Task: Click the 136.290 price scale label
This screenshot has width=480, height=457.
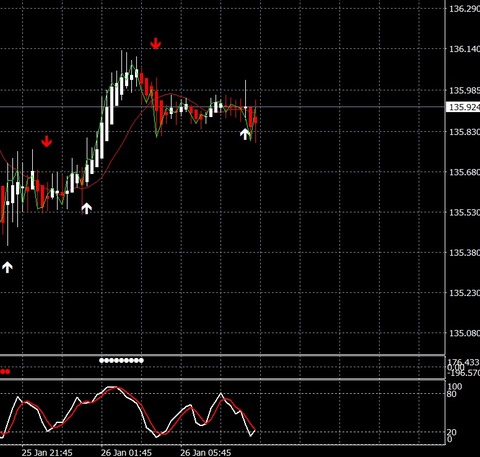Action: pos(464,9)
